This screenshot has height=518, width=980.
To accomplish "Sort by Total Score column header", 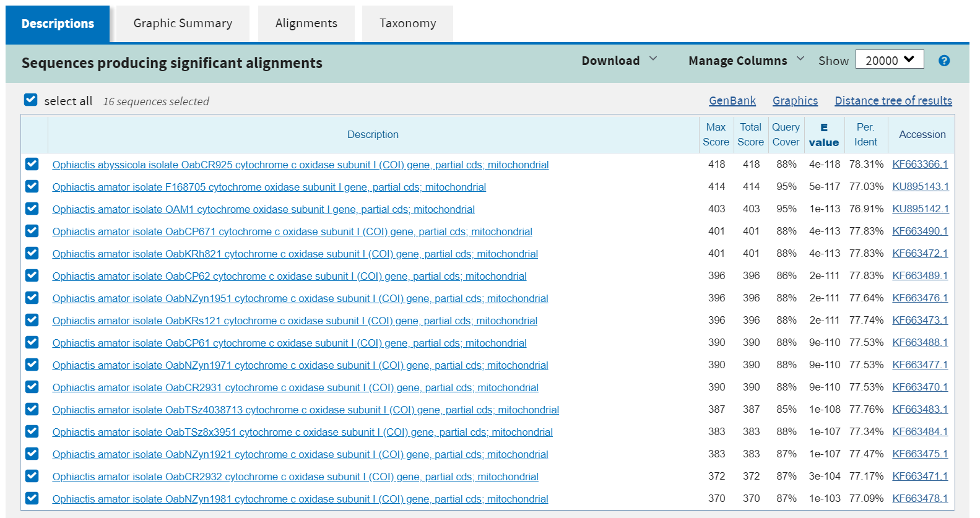I will [750, 134].
